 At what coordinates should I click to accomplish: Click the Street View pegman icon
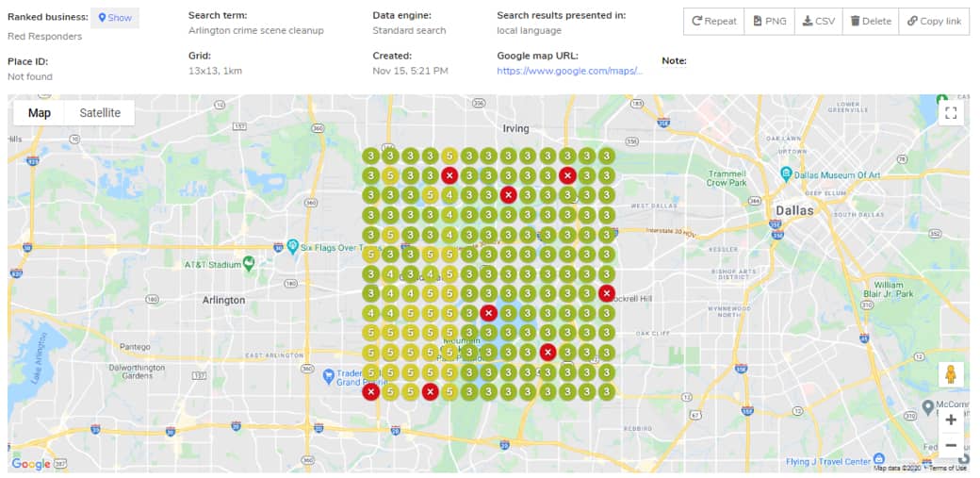click(x=951, y=374)
